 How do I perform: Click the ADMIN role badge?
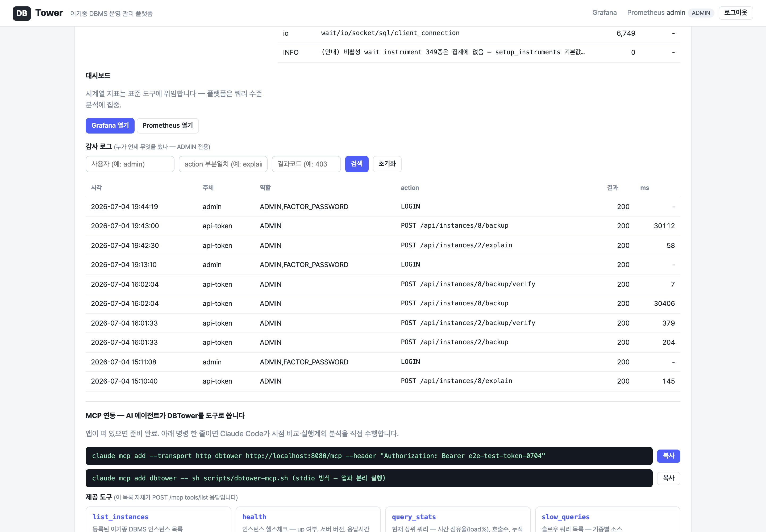coord(701,13)
